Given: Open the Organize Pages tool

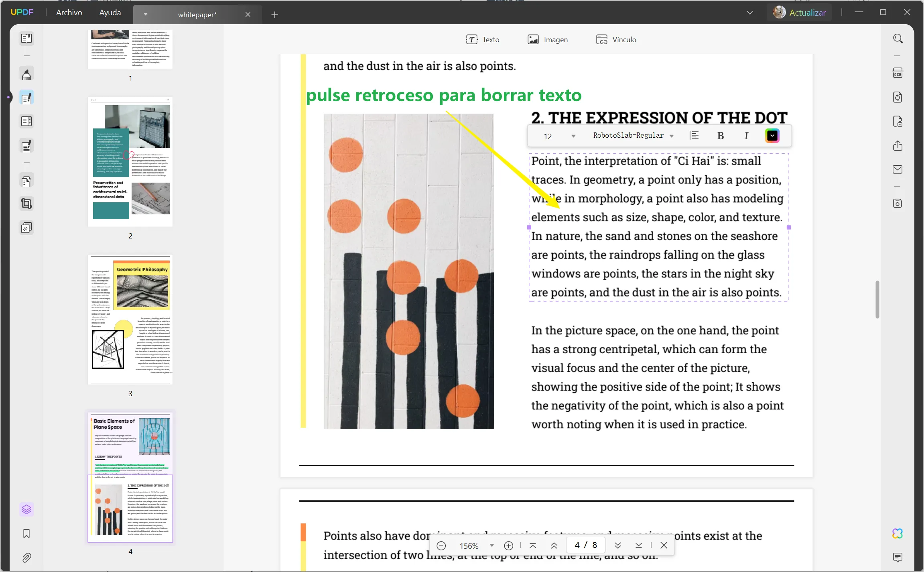Looking at the screenshot, I should point(26,121).
